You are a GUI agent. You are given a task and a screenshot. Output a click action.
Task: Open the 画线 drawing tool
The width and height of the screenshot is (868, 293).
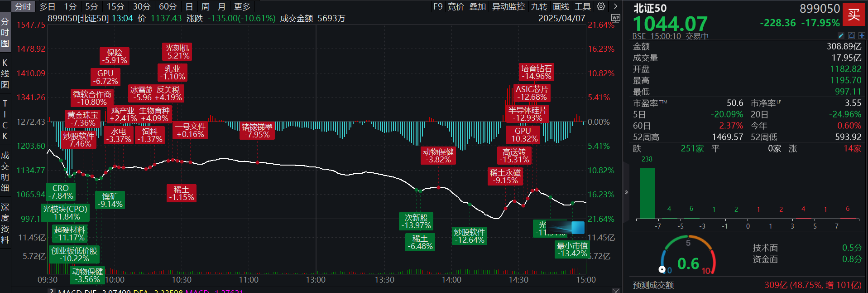(561, 6)
